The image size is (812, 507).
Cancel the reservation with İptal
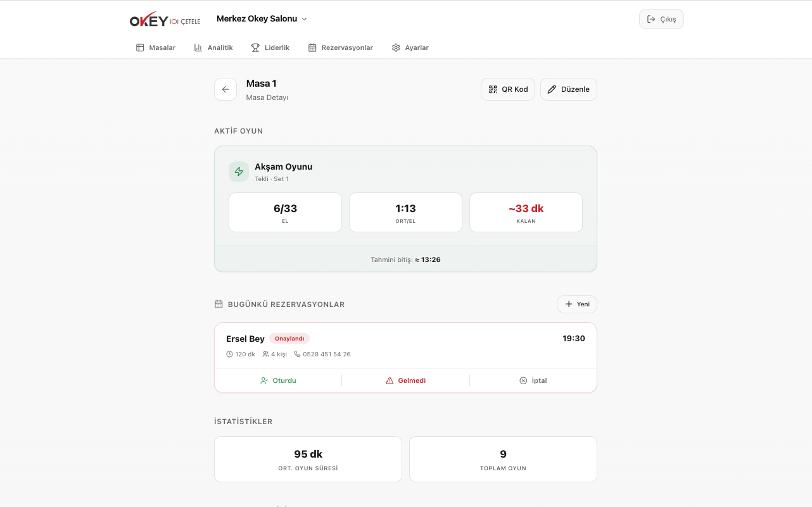tap(533, 380)
